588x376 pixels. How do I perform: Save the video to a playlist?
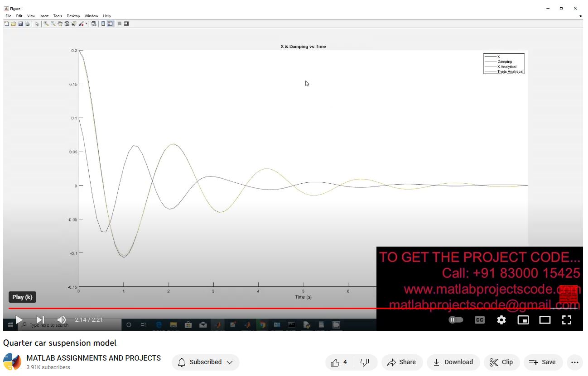(543, 362)
